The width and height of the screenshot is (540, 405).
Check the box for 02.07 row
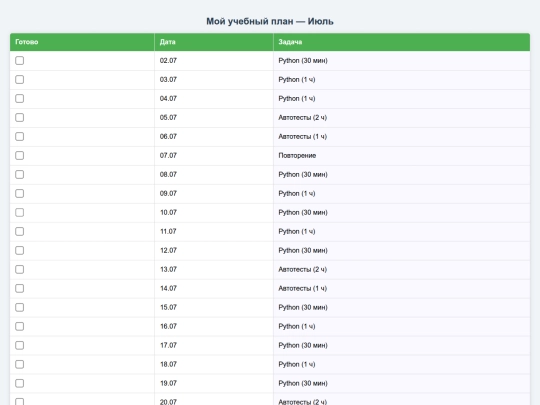20,61
